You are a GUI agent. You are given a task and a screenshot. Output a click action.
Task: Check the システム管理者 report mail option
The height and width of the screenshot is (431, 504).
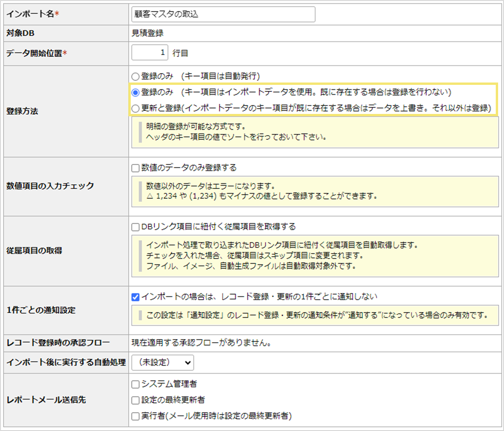pyautogui.click(x=135, y=384)
